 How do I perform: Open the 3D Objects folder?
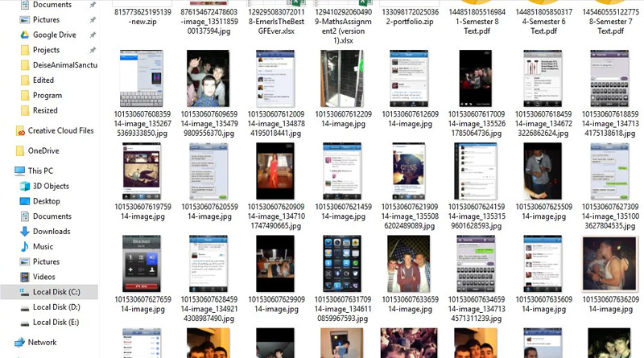coord(51,186)
